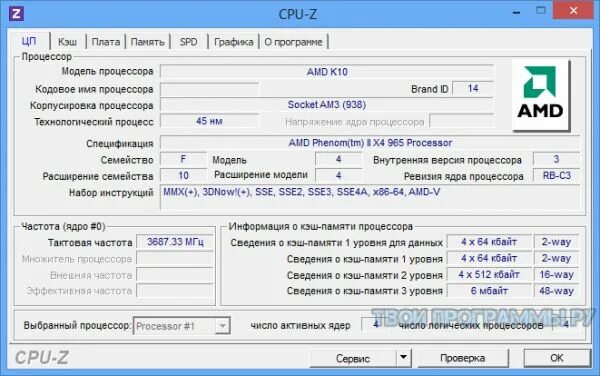
Task: Open the Processor #1 selection dropdown
Action: (181, 326)
